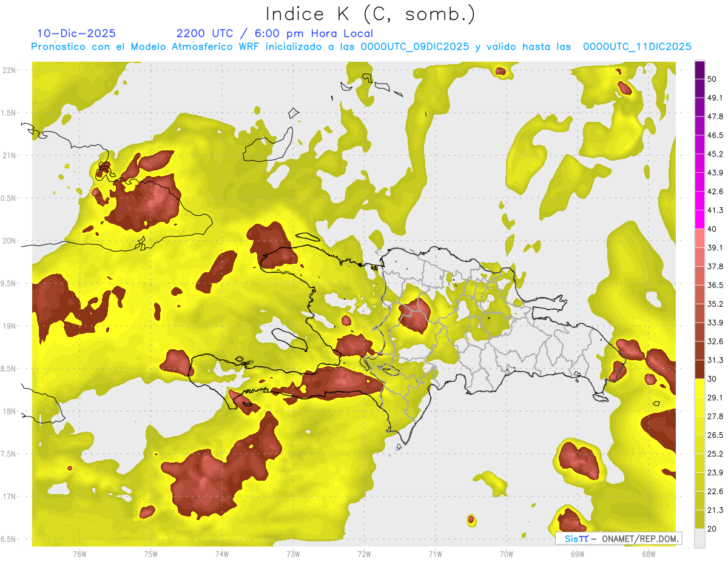This screenshot has height=562, width=728.
Task: Click the colorbar value "29.1"
Action: [x=715, y=398]
